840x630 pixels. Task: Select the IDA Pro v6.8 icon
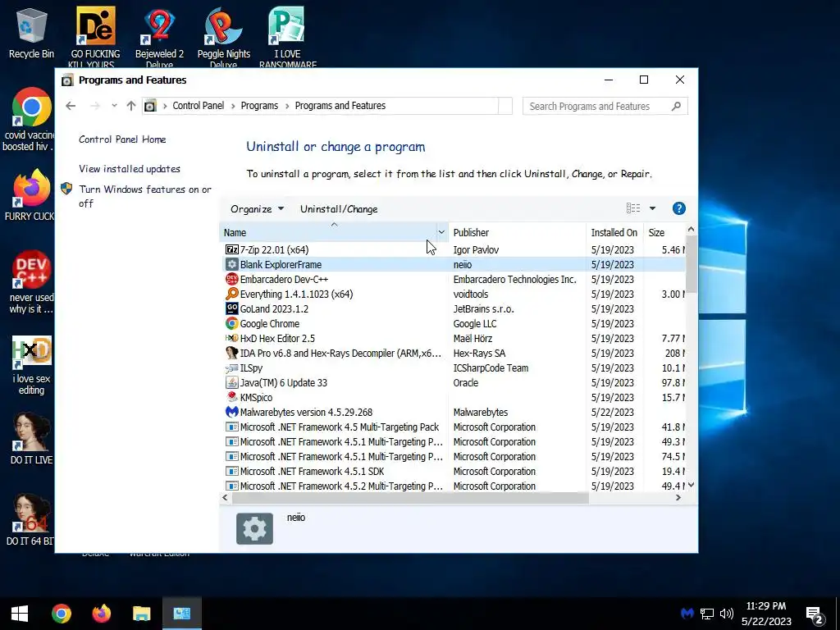(231, 353)
